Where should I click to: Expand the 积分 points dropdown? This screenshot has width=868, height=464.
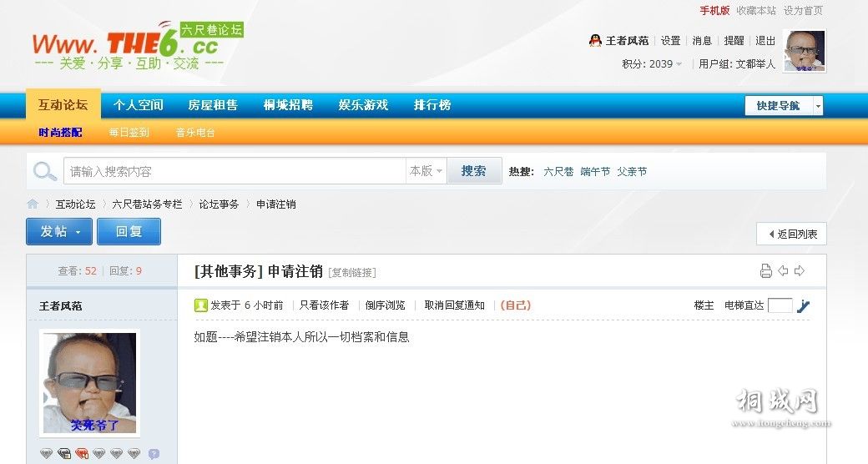pyautogui.click(x=679, y=64)
